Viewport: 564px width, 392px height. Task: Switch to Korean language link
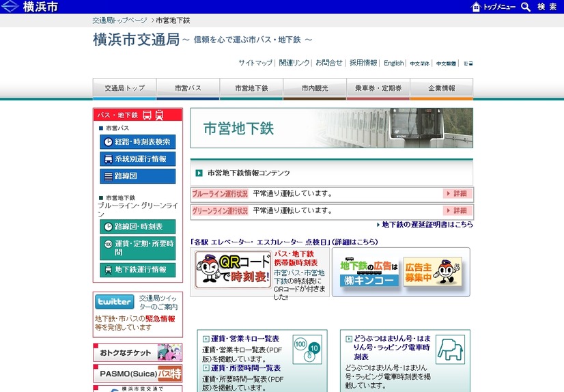point(468,64)
